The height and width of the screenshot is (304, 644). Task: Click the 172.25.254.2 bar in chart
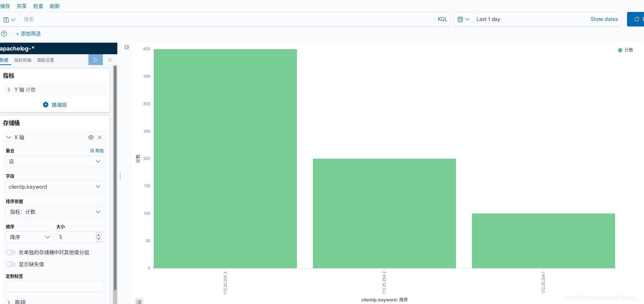(x=384, y=213)
